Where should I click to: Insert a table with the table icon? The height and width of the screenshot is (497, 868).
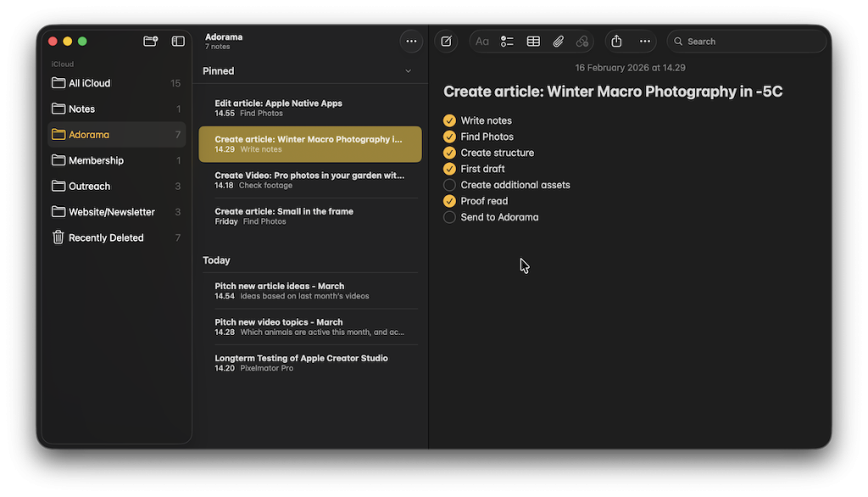[532, 41]
